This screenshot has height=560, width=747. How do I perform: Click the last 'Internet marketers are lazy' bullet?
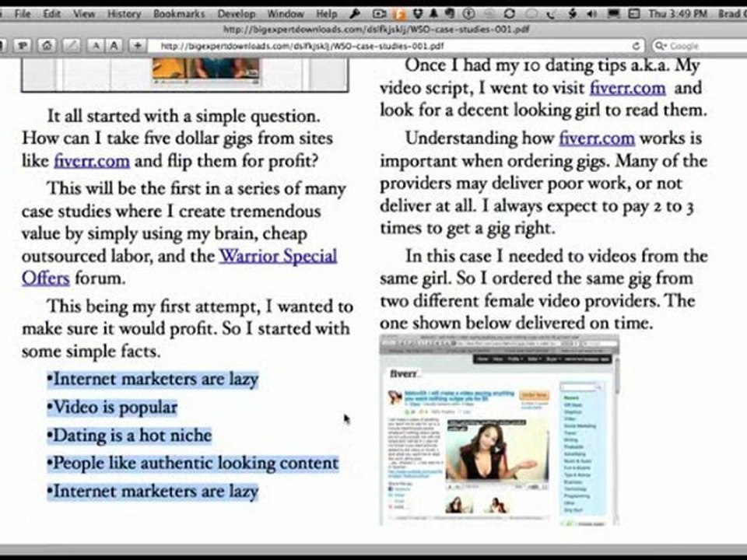pyautogui.click(x=153, y=491)
